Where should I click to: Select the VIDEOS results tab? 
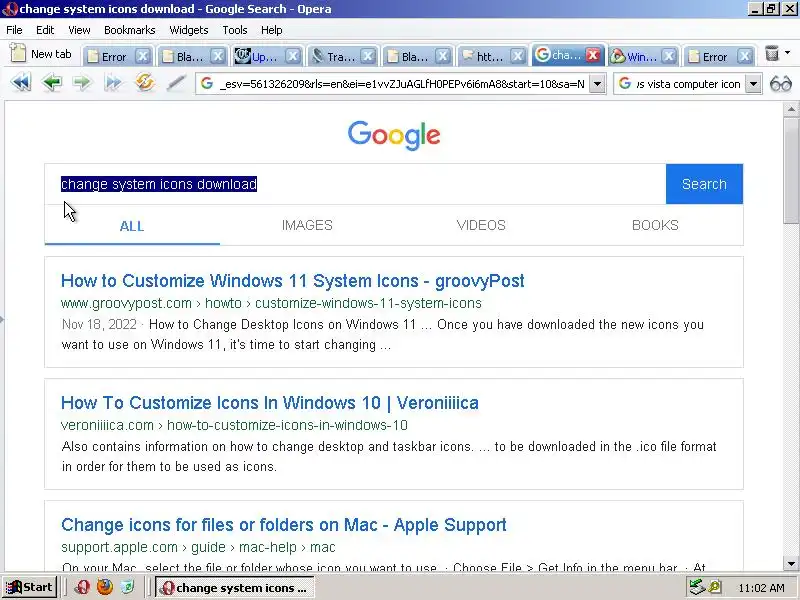pos(481,225)
